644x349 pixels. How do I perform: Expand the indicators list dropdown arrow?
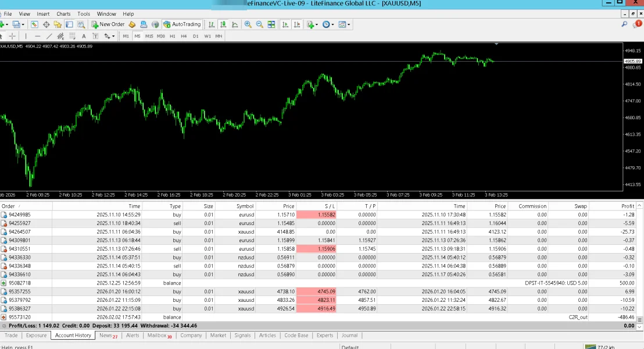[317, 25]
